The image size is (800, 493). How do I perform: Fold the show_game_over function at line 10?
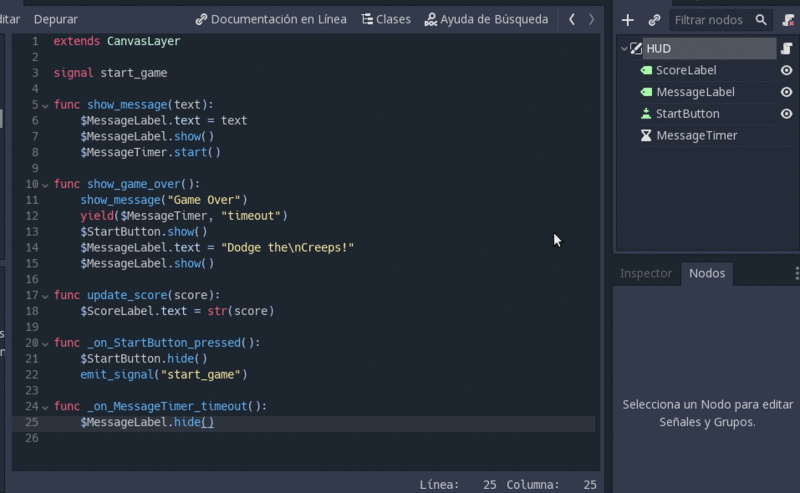[x=46, y=184]
